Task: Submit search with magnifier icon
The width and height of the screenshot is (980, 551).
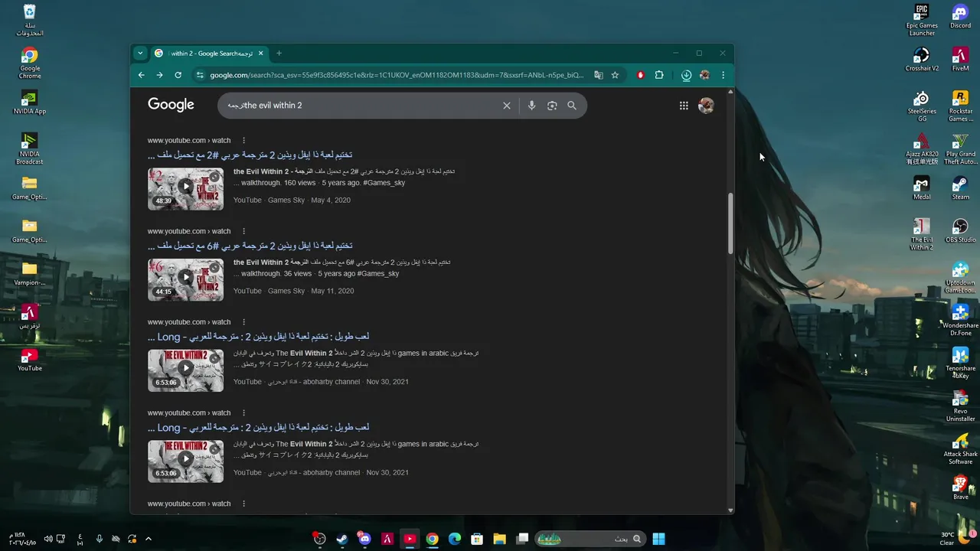Action: (572, 106)
